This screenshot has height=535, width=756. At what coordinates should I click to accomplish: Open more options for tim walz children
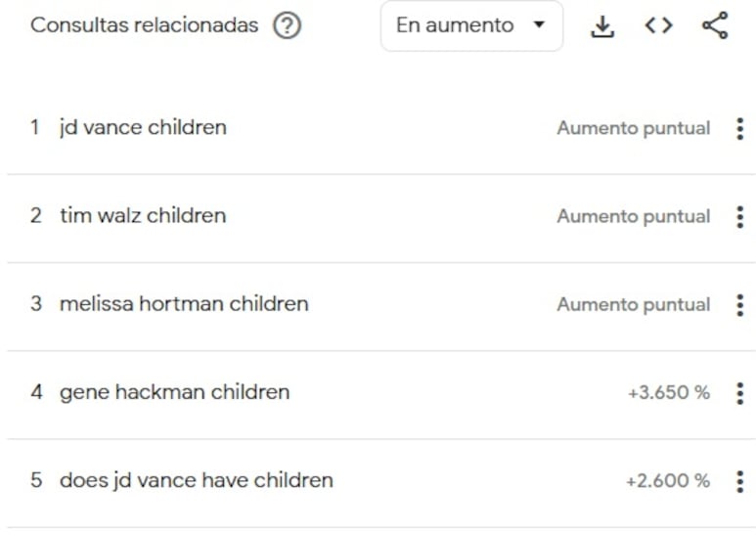tap(740, 217)
